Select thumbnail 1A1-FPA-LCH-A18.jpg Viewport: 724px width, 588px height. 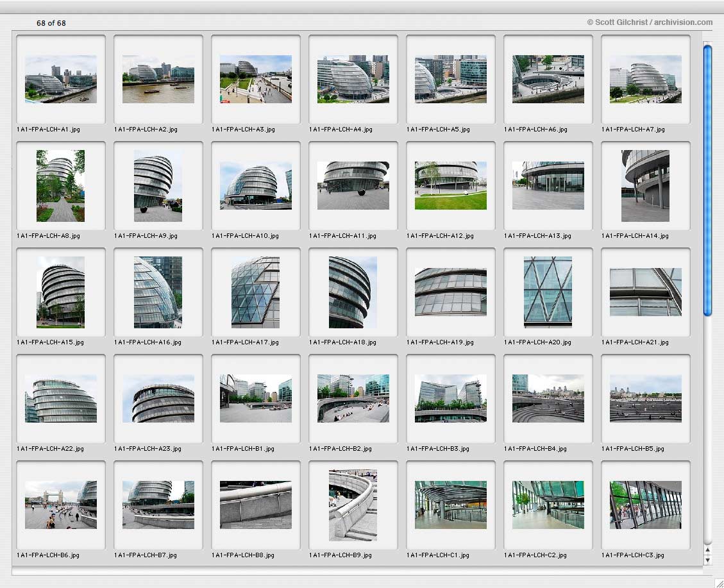pos(353,292)
